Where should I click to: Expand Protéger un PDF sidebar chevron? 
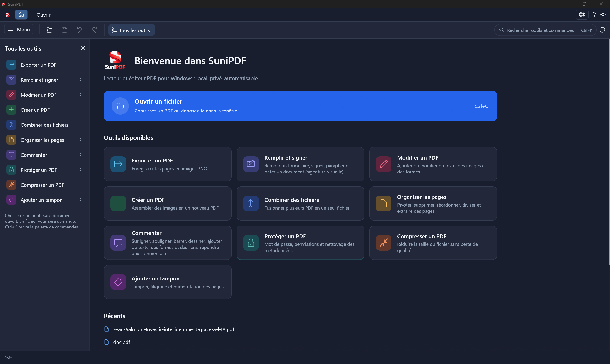point(81,170)
